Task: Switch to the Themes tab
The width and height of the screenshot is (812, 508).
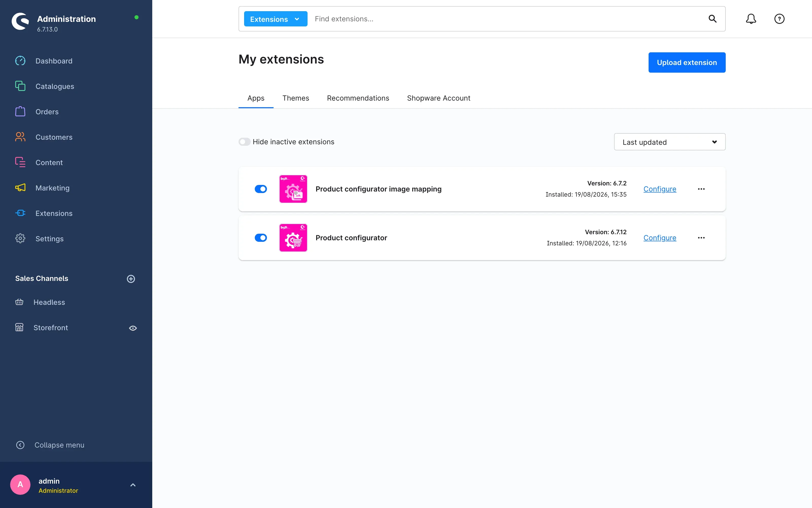Action: pyautogui.click(x=296, y=98)
